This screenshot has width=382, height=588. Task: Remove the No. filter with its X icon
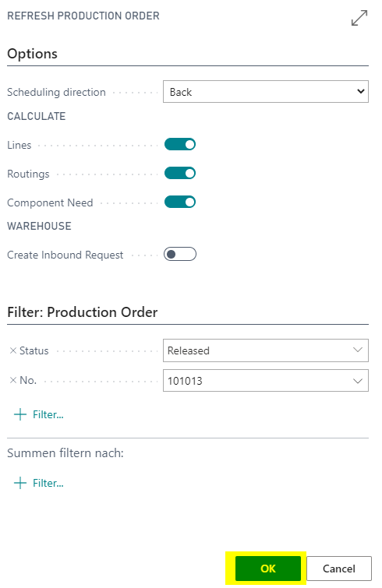[x=12, y=380]
